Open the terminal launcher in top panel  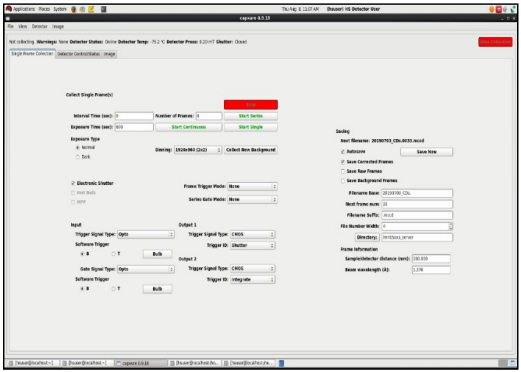104,9
